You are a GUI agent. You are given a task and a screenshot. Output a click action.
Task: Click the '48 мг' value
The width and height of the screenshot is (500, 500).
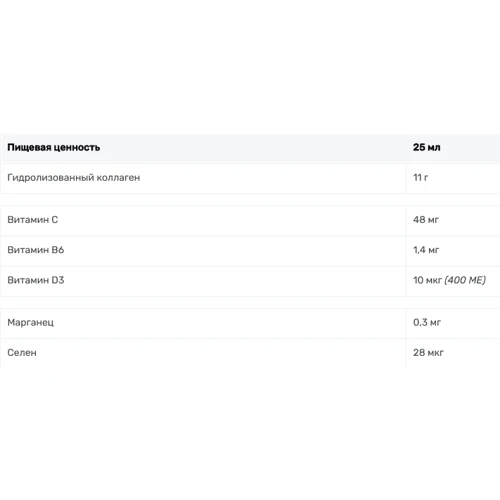point(426,220)
